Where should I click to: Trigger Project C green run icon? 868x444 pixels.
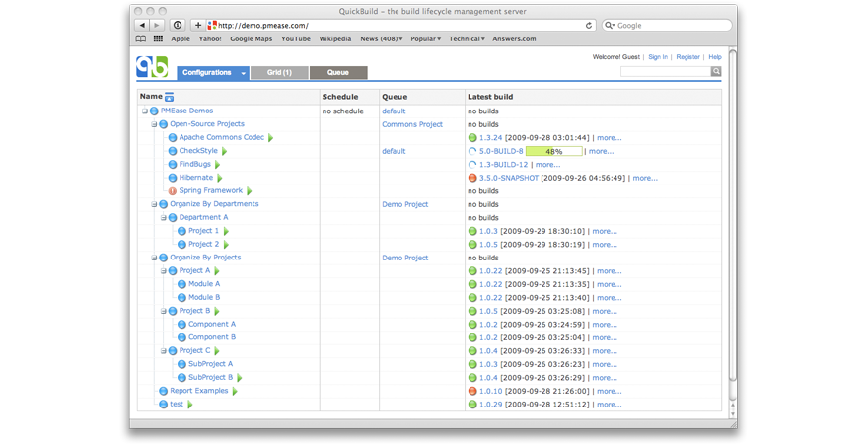217,351
